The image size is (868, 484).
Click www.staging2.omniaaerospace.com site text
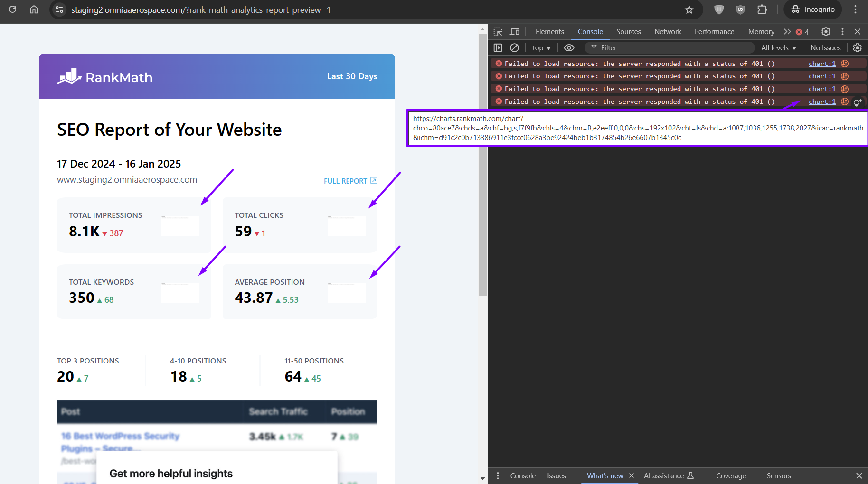coord(127,180)
